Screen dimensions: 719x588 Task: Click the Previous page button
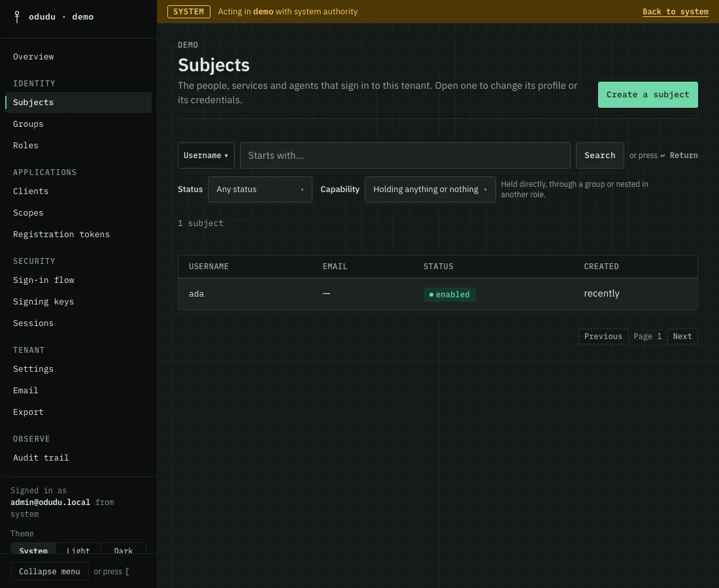(603, 336)
